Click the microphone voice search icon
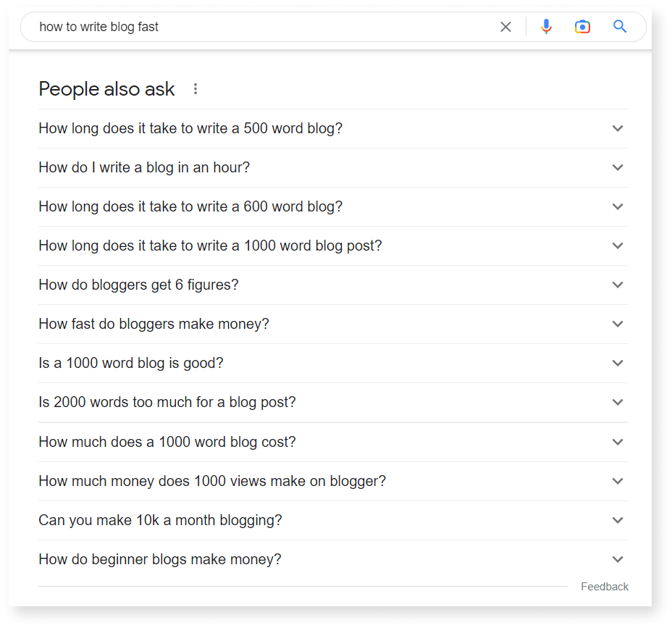The image size is (672, 628). pos(546,26)
